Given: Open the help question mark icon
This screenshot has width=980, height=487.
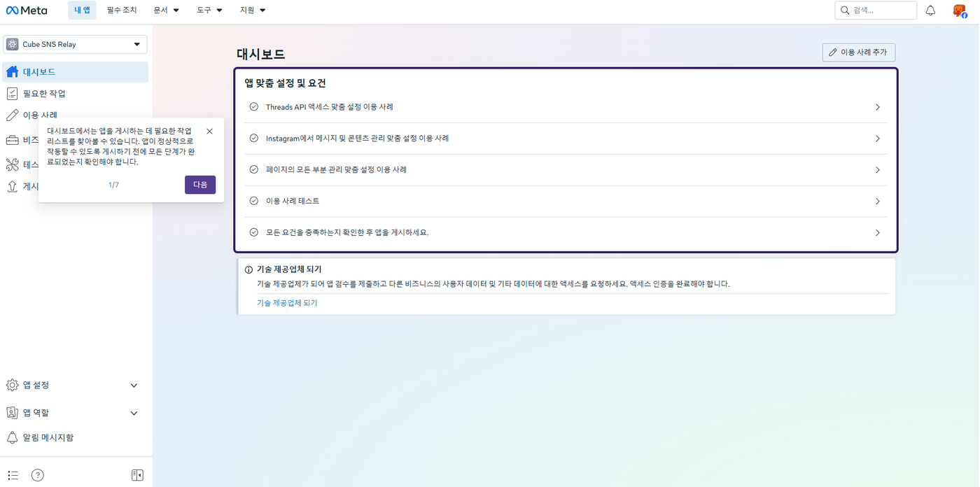Looking at the screenshot, I should 38,475.
